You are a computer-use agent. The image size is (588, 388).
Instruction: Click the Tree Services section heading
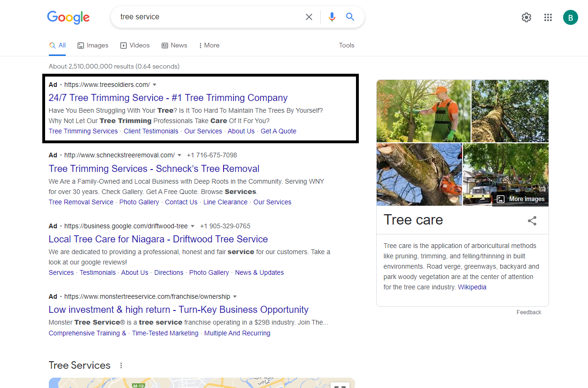(x=79, y=365)
